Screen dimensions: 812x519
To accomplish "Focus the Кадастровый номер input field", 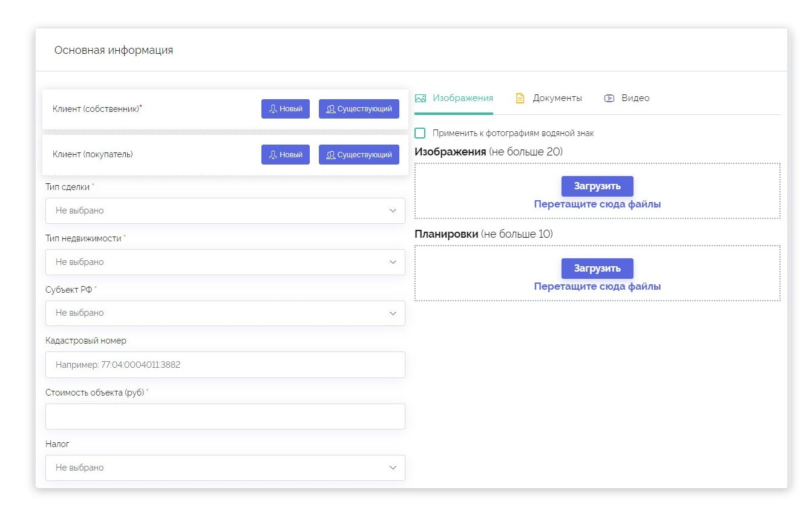I will click(225, 365).
